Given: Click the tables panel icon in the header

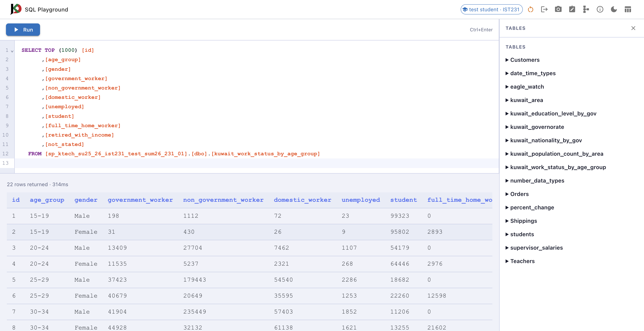Looking at the screenshot, I should click(628, 10).
